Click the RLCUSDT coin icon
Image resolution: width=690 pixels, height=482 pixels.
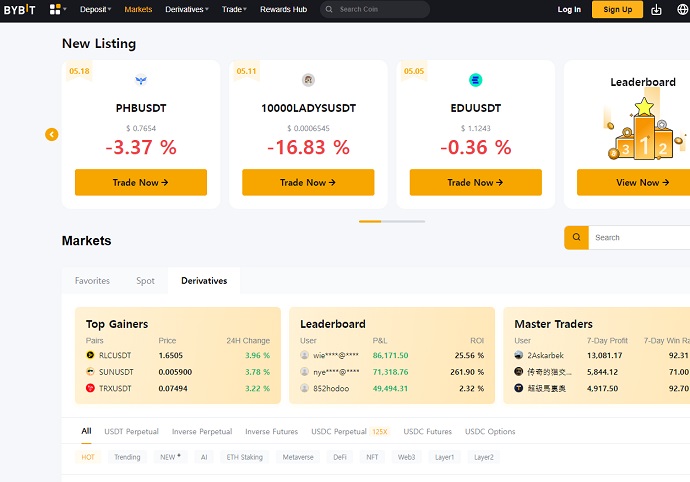90,355
